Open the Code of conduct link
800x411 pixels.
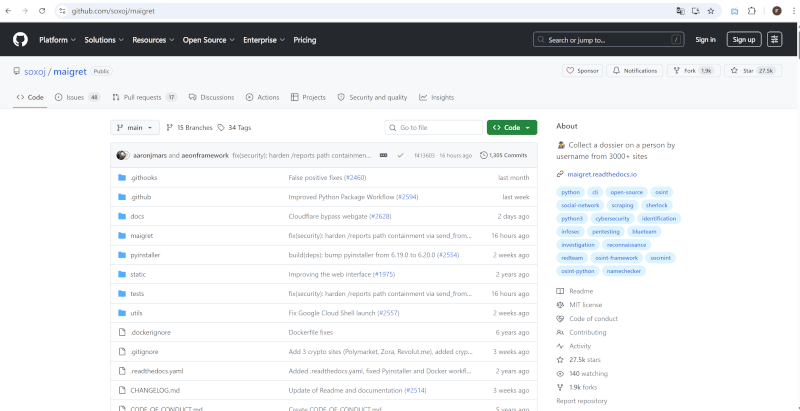point(593,319)
